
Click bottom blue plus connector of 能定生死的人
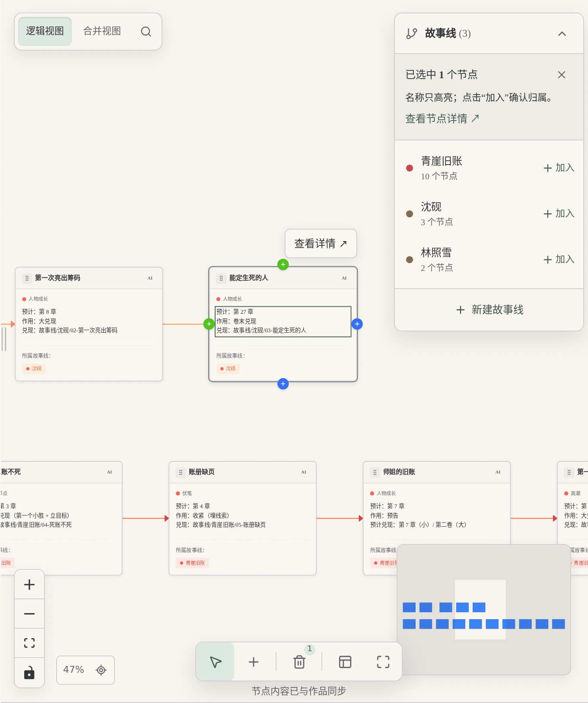283,384
